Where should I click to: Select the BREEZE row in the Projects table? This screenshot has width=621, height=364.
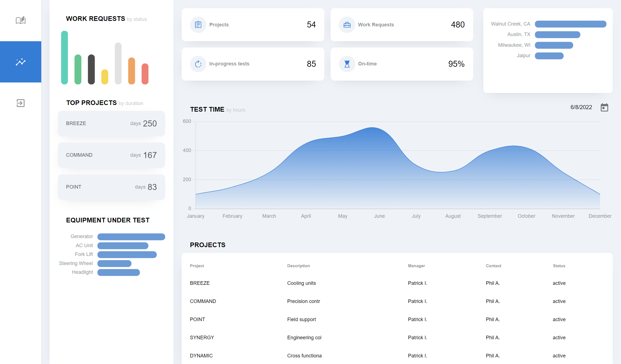point(200,283)
